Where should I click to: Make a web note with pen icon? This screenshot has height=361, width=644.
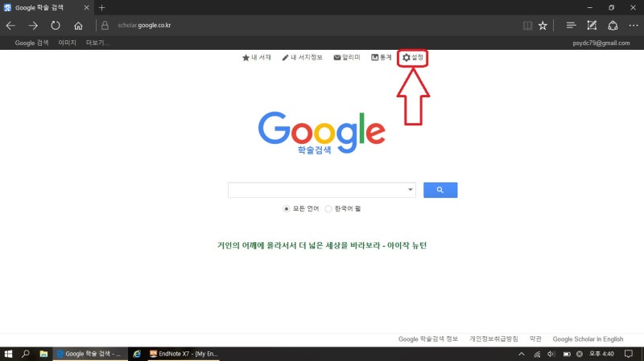coord(592,26)
